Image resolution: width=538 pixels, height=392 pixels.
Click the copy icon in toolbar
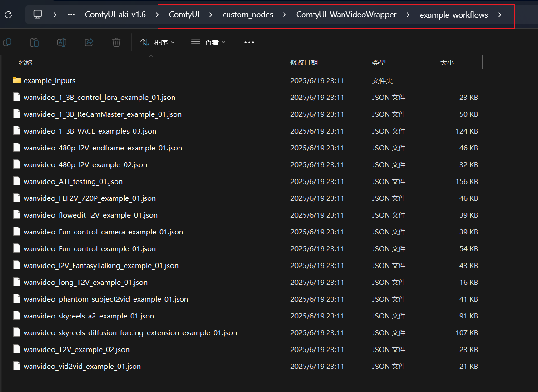pos(7,42)
